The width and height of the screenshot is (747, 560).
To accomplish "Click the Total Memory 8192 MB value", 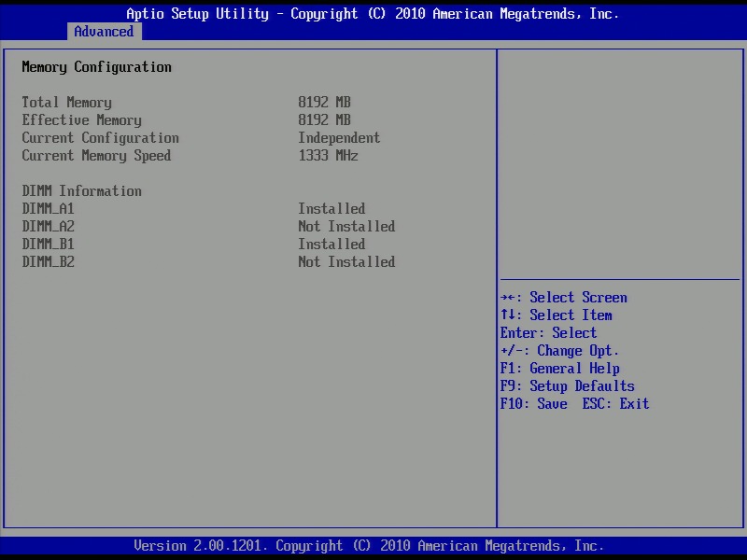I will point(324,103).
